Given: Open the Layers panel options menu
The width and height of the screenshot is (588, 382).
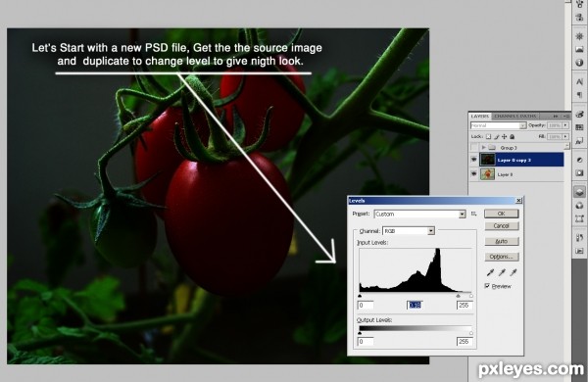Looking at the screenshot, I should pyautogui.click(x=565, y=117).
